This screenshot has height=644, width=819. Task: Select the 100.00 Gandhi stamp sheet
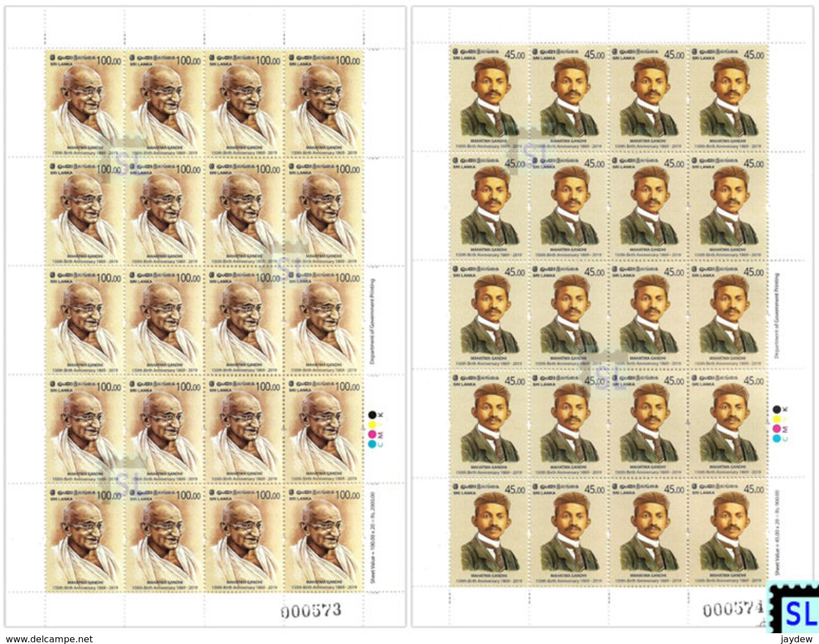[205, 316]
